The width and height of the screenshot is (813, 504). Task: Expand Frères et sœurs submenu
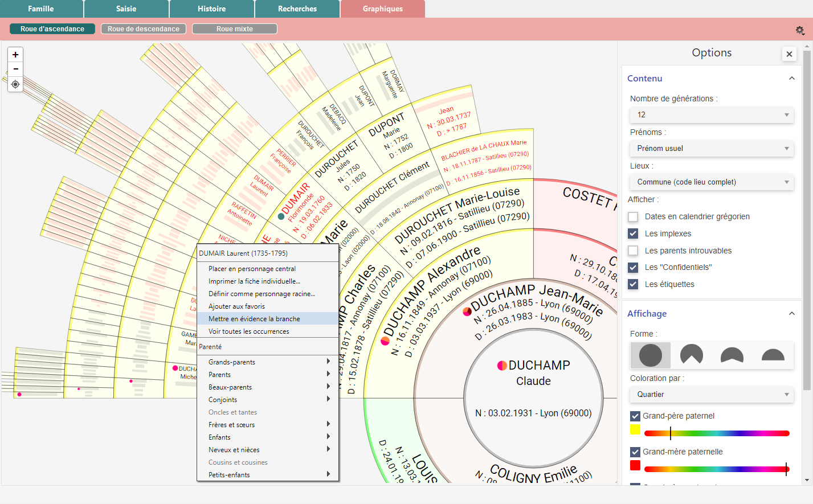pyautogui.click(x=268, y=425)
